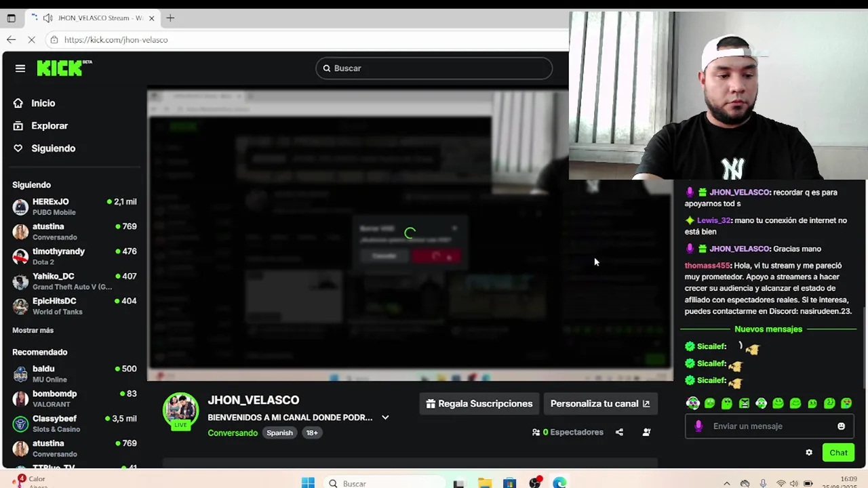Viewport: 868px width, 488px height.
Task: Open timothyrandy Dota 2 channel
Action: point(75,256)
